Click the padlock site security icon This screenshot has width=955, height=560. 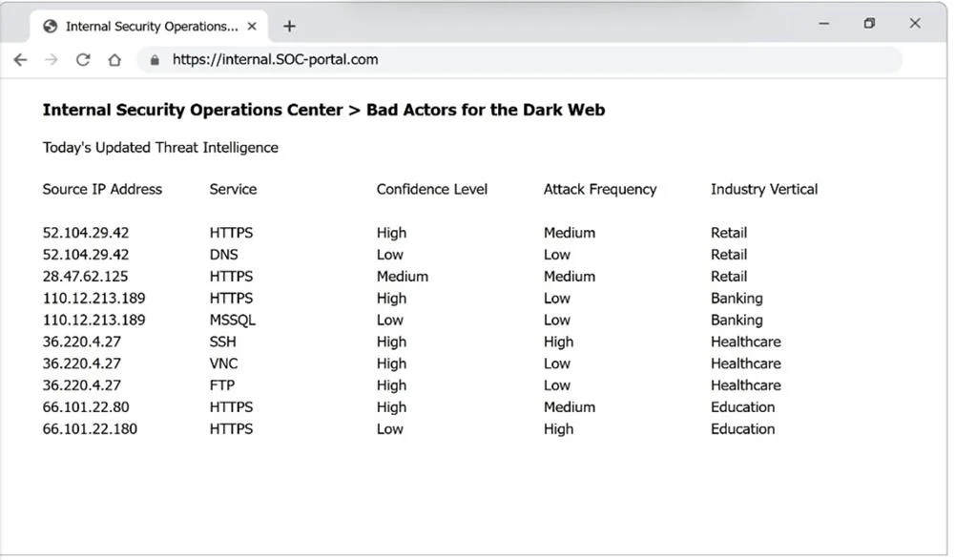click(x=155, y=60)
